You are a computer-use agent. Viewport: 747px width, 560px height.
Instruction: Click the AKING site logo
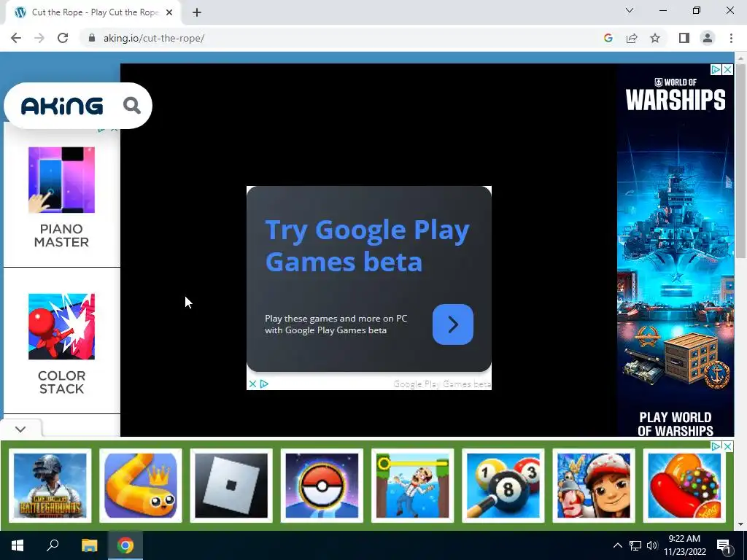point(62,106)
